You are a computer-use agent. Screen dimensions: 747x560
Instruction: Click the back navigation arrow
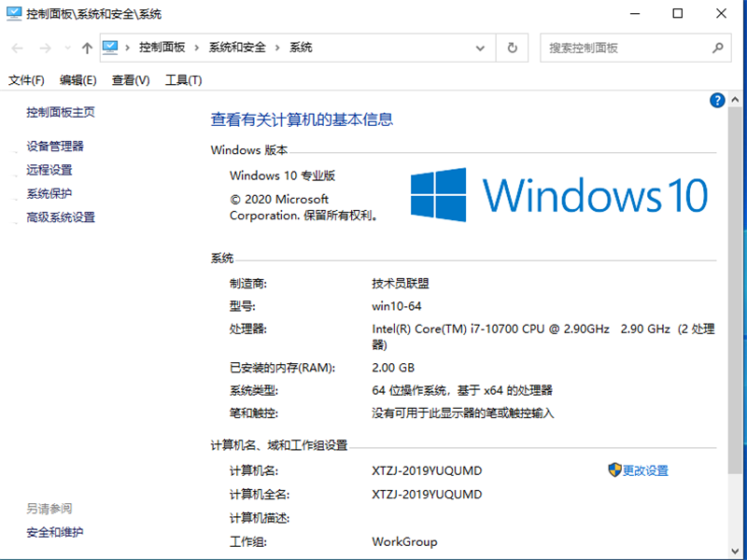coord(16,48)
